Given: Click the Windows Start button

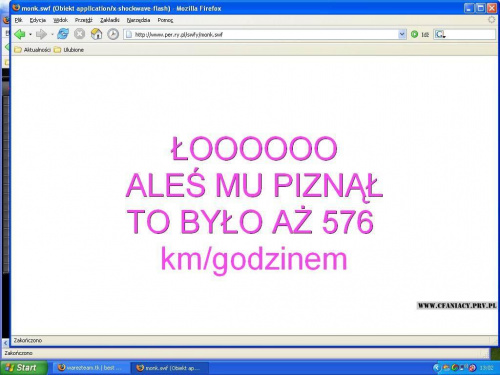Looking at the screenshot, I should click(23, 368).
